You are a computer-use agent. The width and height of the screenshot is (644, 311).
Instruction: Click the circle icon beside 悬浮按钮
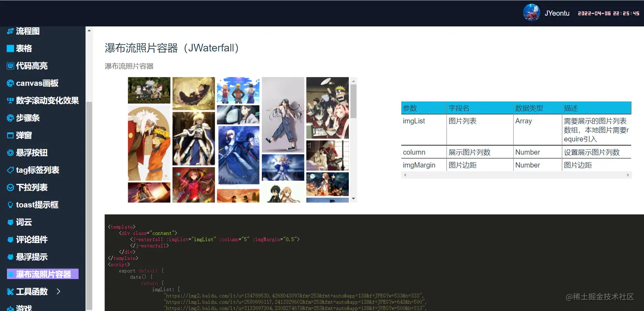[x=10, y=153]
